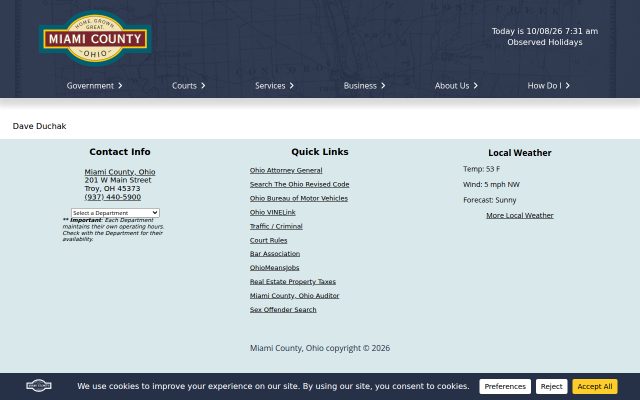The image size is (640, 400).
Task: Accept all cookies
Action: click(x=595, y=386)
